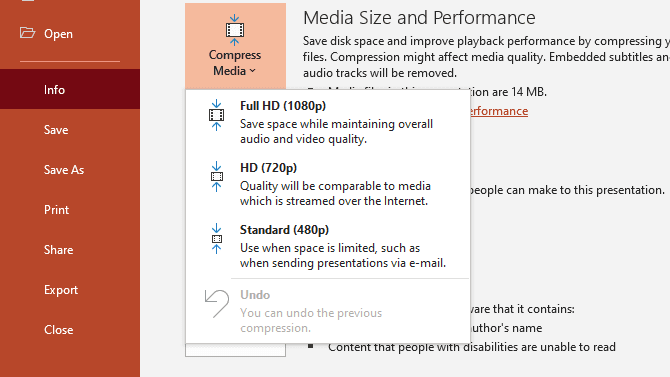
Task: Choose Standard (480p) compression option
Action: [x=328, y=246]
